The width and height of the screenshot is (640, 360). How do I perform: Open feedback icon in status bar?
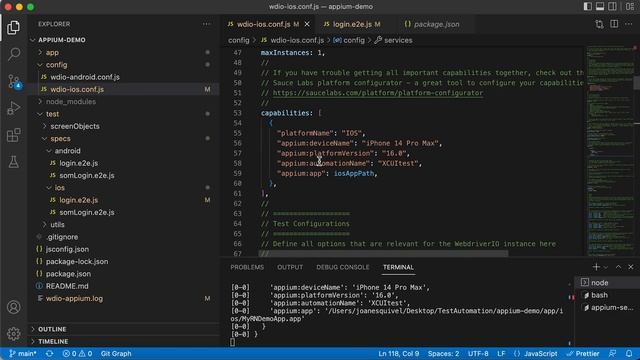click(612, 353)
